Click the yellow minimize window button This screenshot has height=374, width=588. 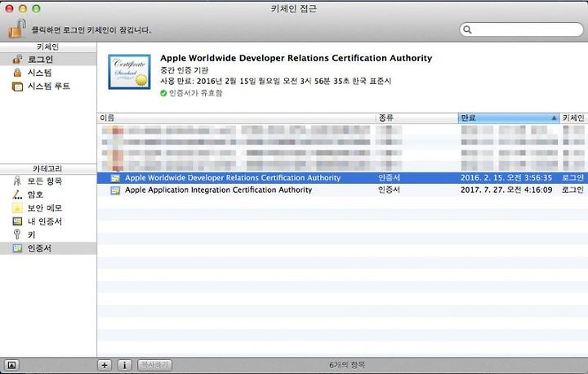(x=23, y=8)
